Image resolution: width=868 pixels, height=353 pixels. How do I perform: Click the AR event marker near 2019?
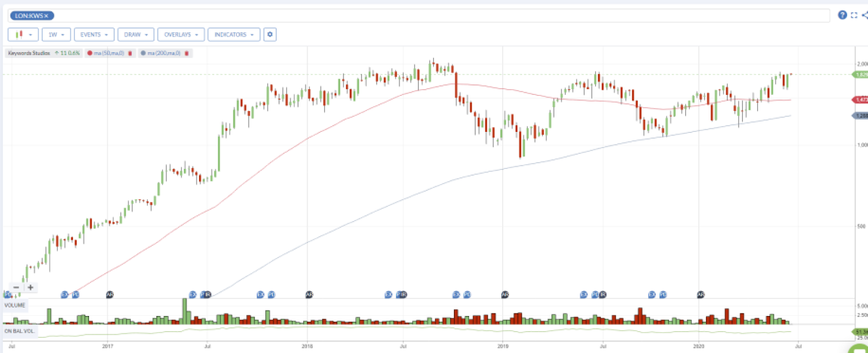tap(505, 295)
